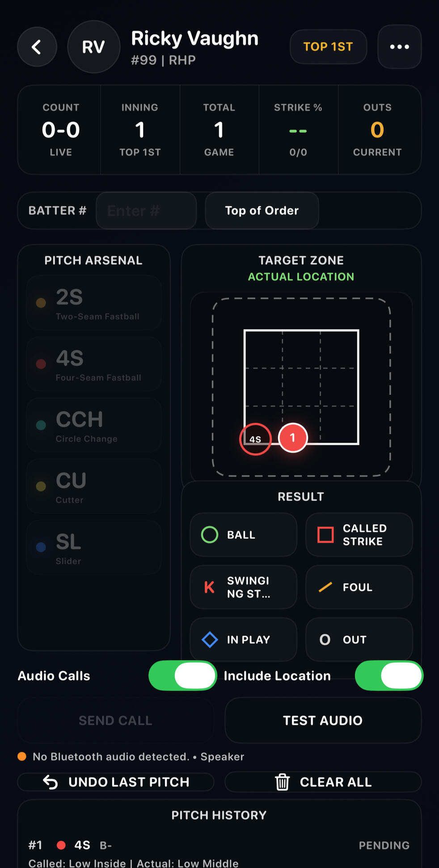Disable the Audio Calls toggle
The height and width of the screenshot is (868, 439).
click(x=182, y=675)
